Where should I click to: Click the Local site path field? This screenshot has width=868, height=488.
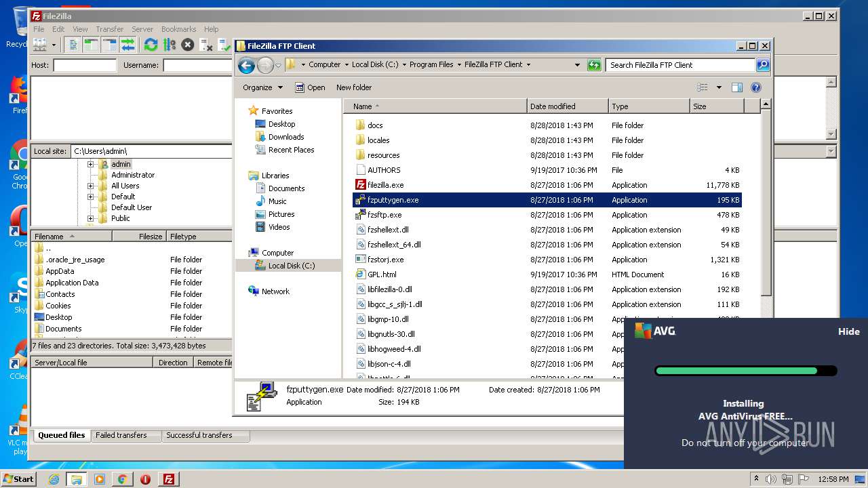pos(152,151)
